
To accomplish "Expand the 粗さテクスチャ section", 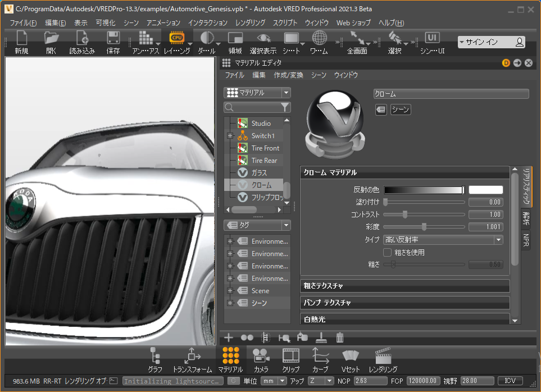I will coord(404,286).
